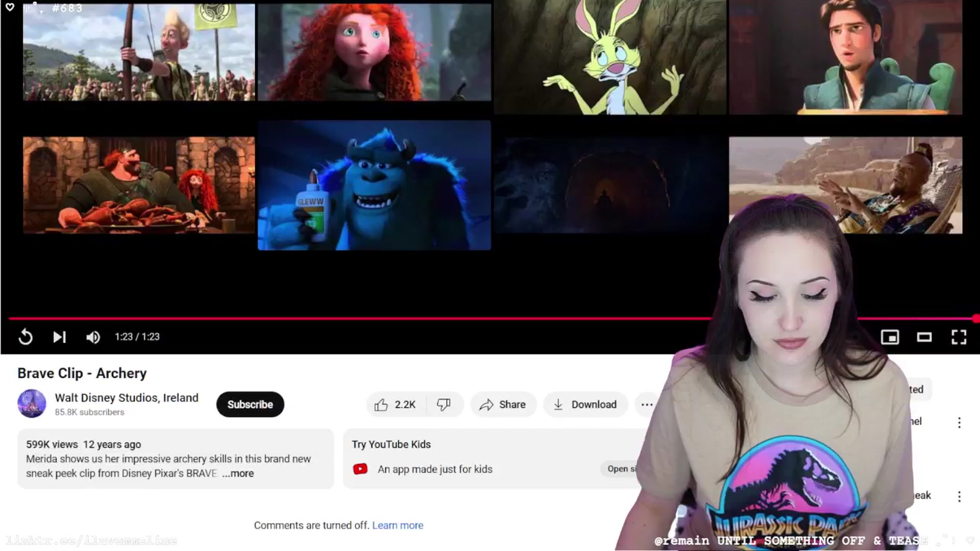Share the Brave Clip video
The width and height of the screenshot is (980, 551).
point(503,405)
